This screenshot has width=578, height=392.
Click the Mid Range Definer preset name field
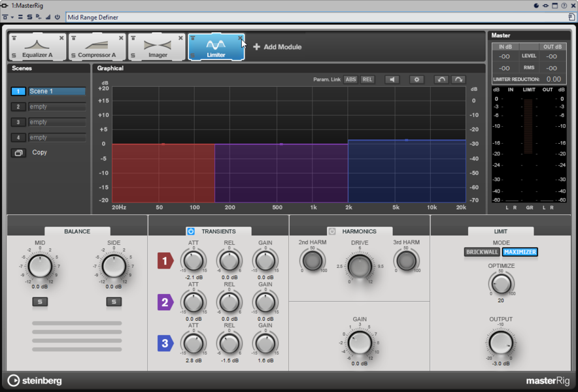[316, 18]
